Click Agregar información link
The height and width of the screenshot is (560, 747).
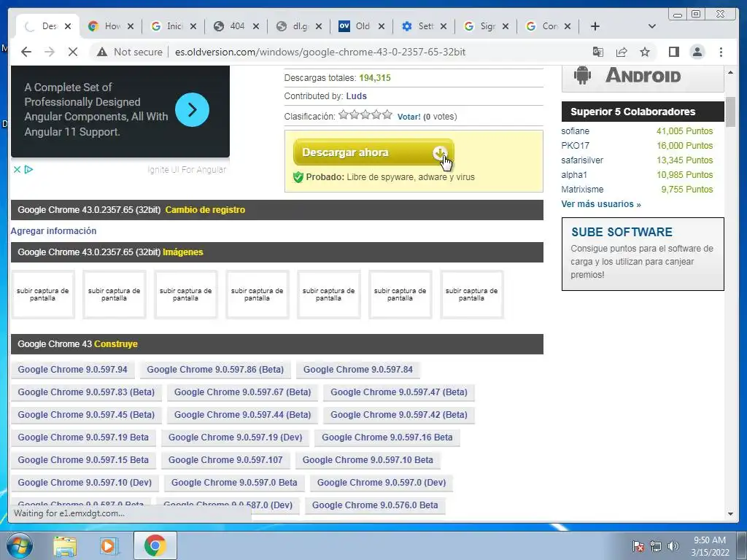point(53,231)
